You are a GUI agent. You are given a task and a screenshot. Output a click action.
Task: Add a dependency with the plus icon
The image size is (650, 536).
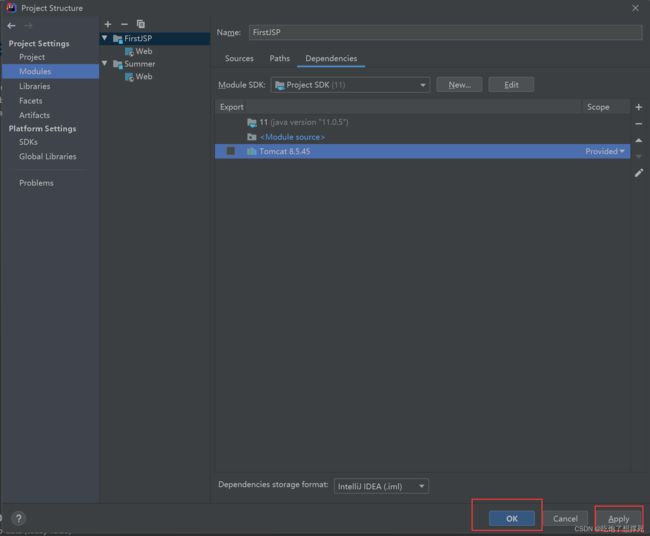[638, 107]
